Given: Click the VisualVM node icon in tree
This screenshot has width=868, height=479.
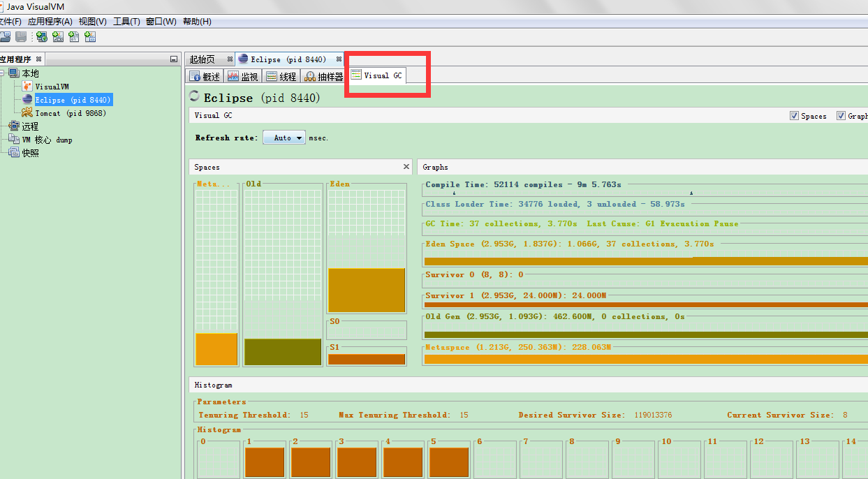Looking at the screenshot, I should pos(27,87).
